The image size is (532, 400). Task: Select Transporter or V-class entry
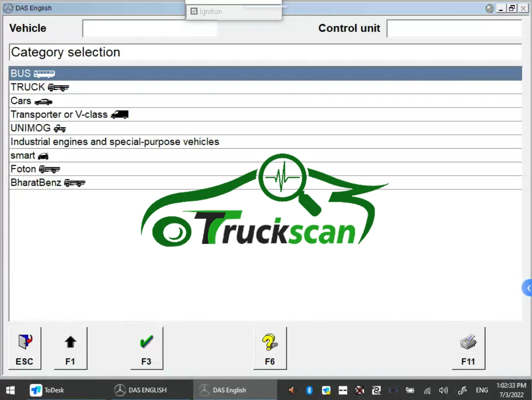click(x=265, y=115)
